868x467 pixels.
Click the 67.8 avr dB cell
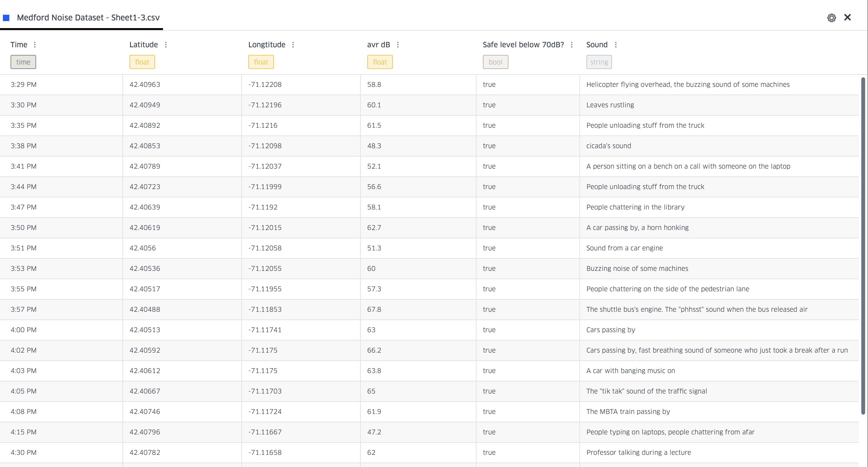[374, 310]
